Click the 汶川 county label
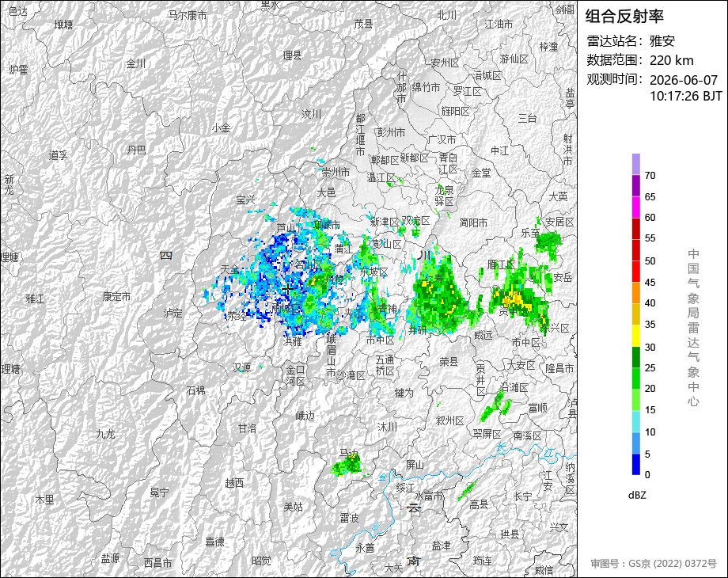 (312, 114)
